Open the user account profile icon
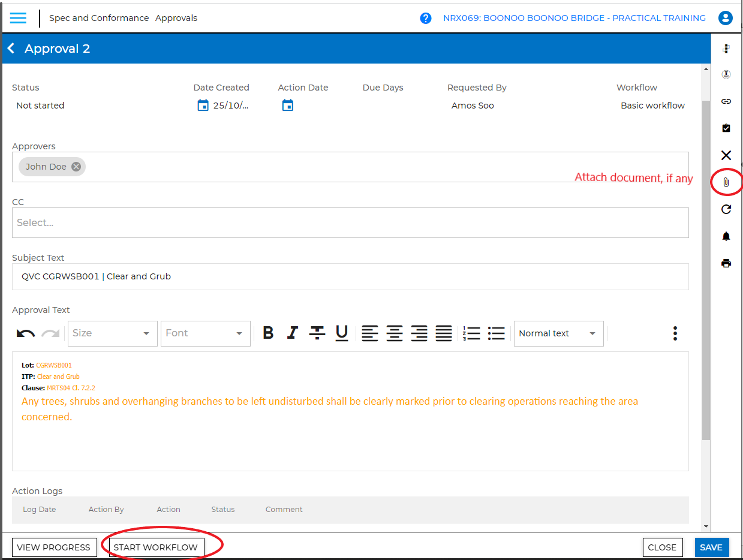This screenshot has height=560, width=743. click(726, 18)
